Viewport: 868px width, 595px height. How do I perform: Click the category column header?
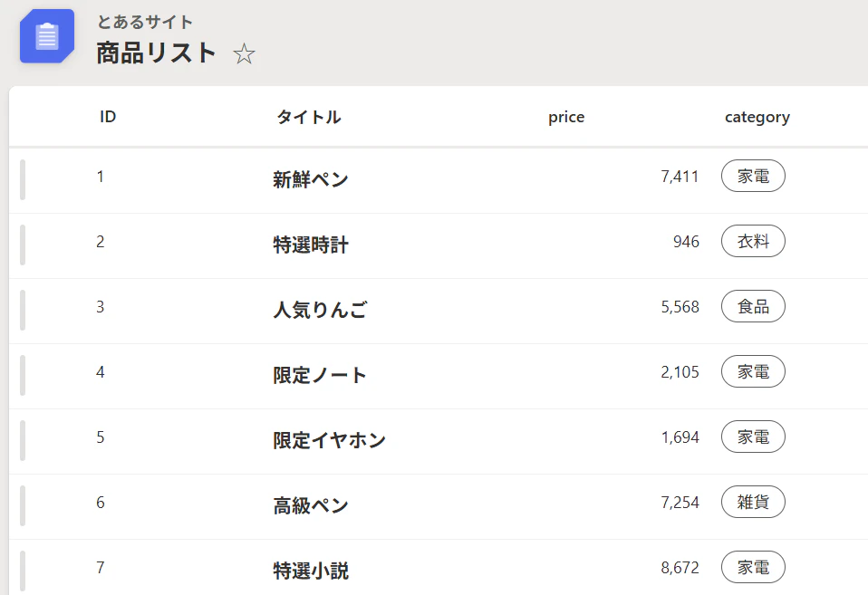point(757,117)
